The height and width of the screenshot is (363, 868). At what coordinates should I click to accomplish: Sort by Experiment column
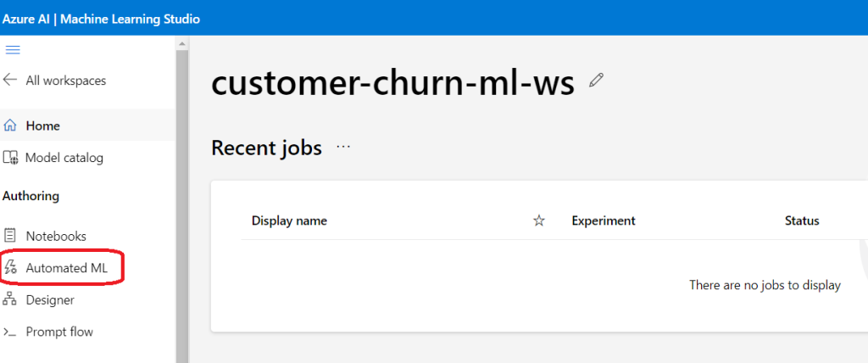pos(604,221)
